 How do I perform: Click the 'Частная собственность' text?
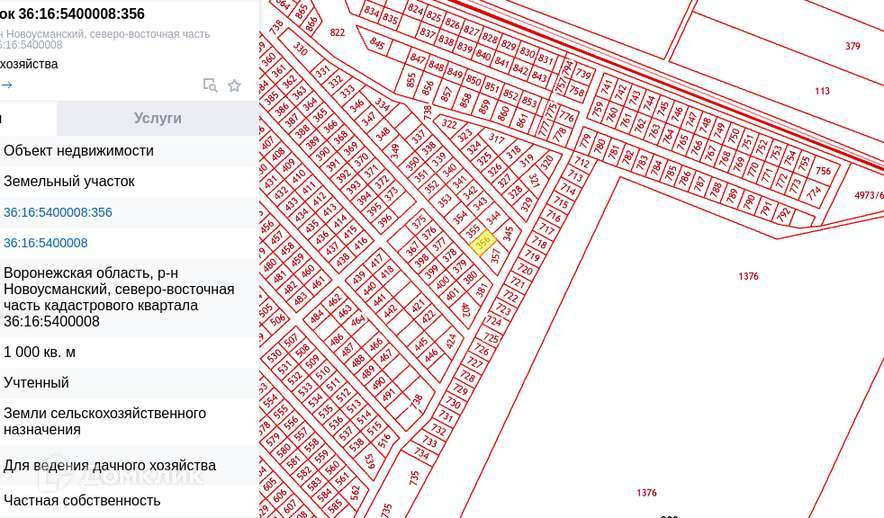pos(82,501)
